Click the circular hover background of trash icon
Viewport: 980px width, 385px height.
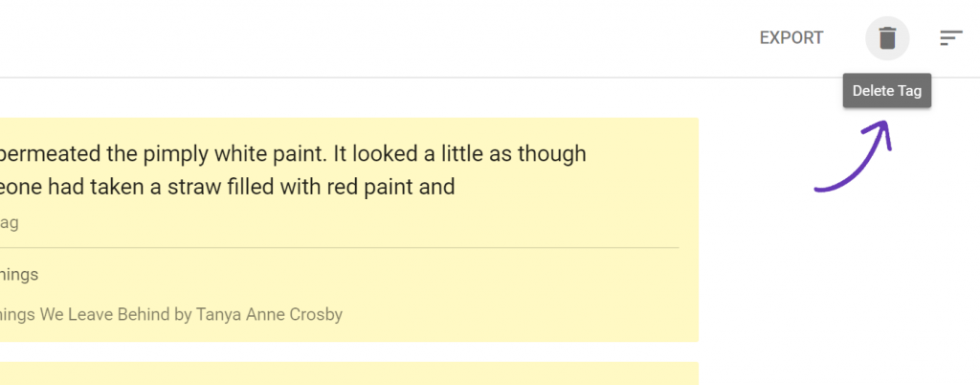[887, 38]
